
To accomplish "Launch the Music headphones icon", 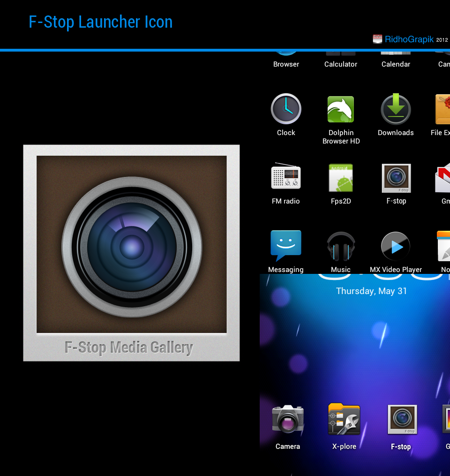I will 341,246.
